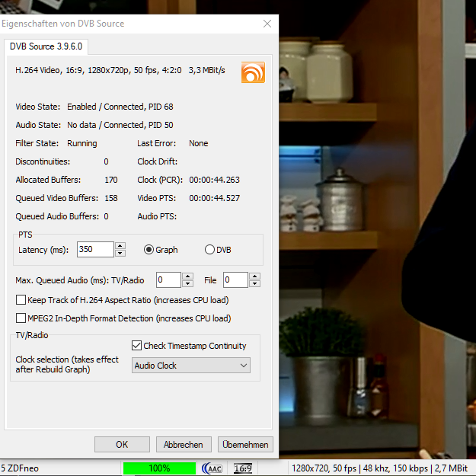The width and height of the screenshot is (476, 476).
Task: Increase TV/Radio max queued audio value
Action: click(x=187, y=276)
